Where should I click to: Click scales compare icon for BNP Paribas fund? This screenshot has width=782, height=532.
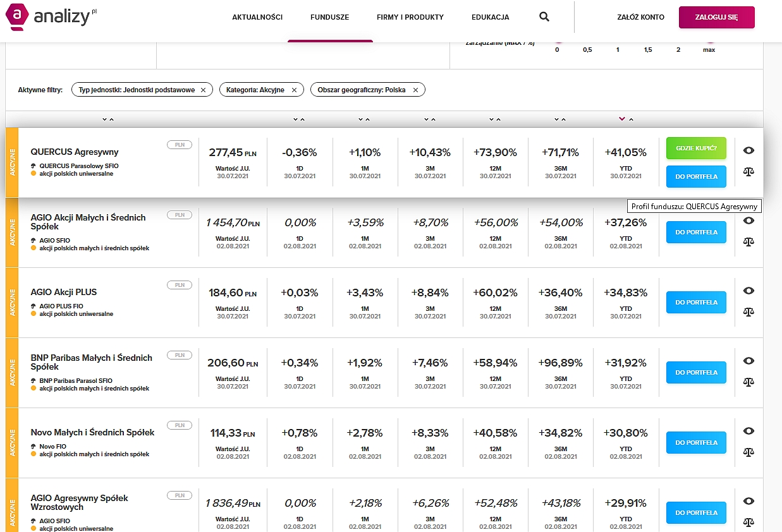tap(749, 382)
